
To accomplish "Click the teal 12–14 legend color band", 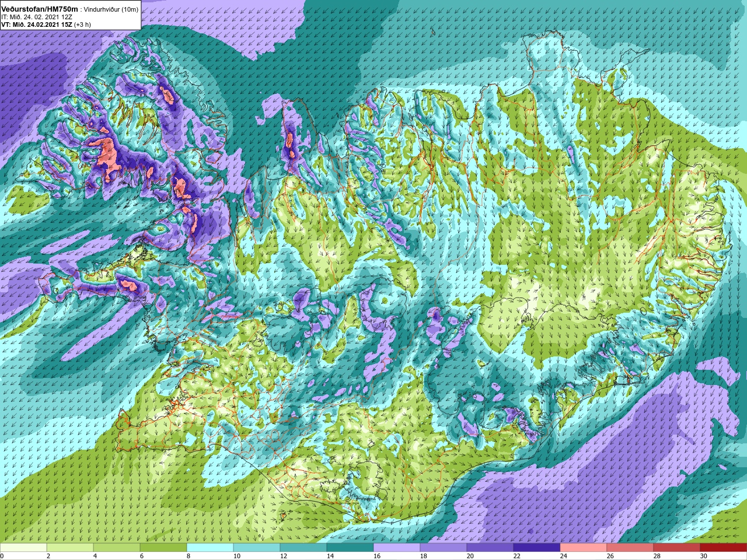I will pyautogui.click(x=303, y=548).
